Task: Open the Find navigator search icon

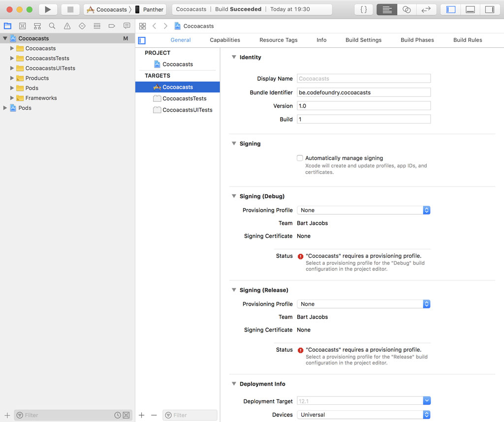Action: coord(52,26)
